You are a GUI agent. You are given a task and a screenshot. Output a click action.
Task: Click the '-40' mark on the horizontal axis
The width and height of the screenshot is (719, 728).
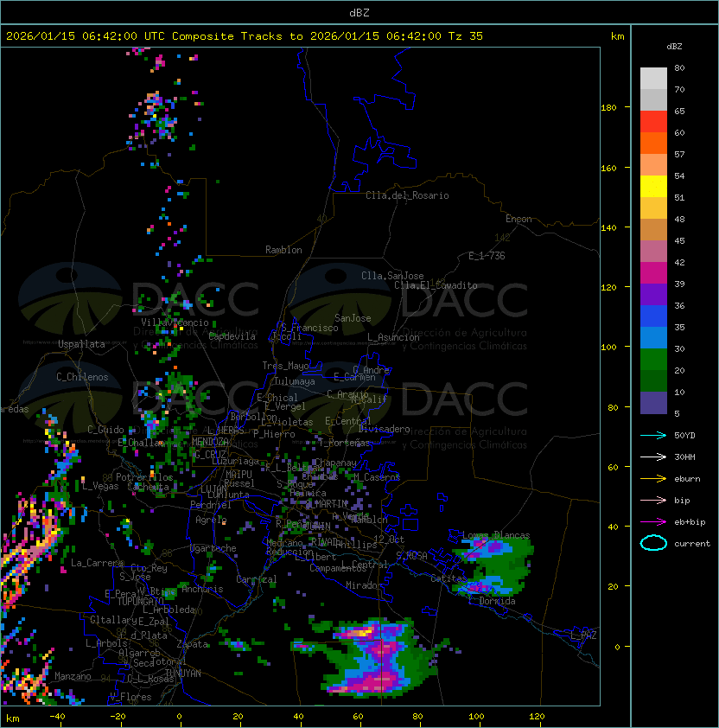point(57,717)
